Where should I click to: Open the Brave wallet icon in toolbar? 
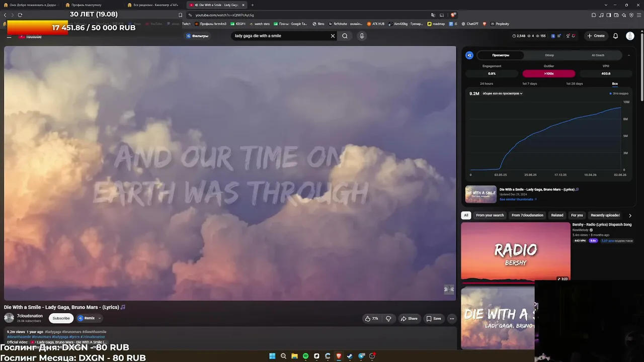coord(616,15)
